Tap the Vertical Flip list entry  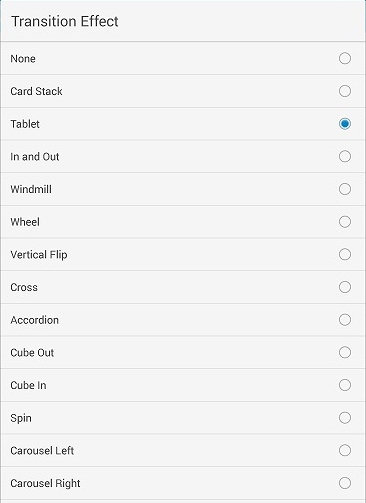point(183,255)
